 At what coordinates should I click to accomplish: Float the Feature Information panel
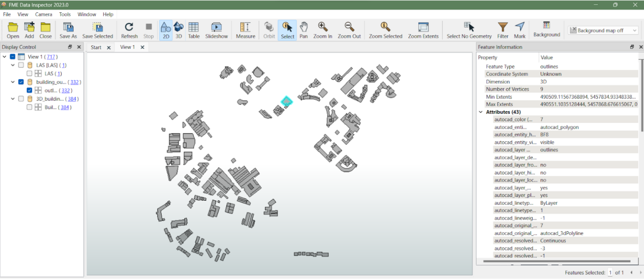click(632, 47)
